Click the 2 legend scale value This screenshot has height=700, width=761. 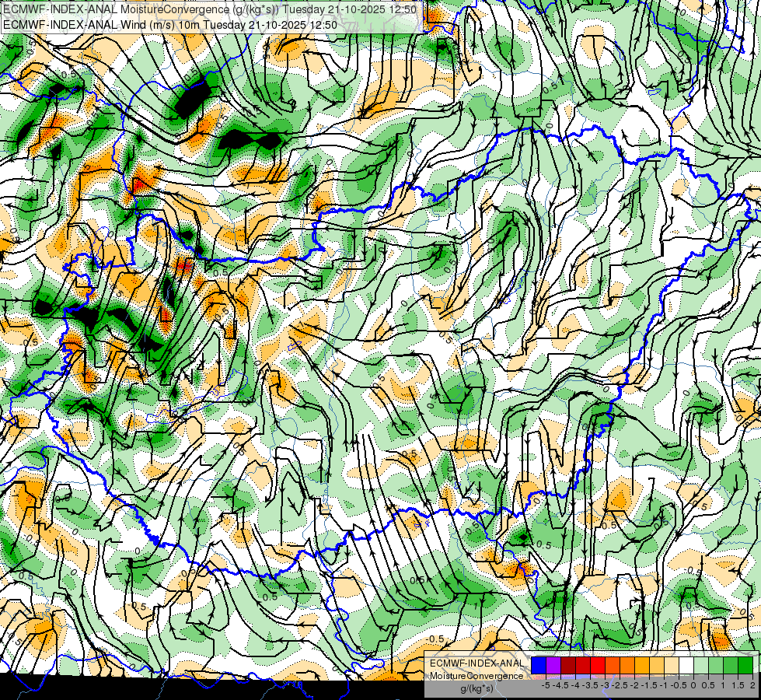[x=752, y=685]
